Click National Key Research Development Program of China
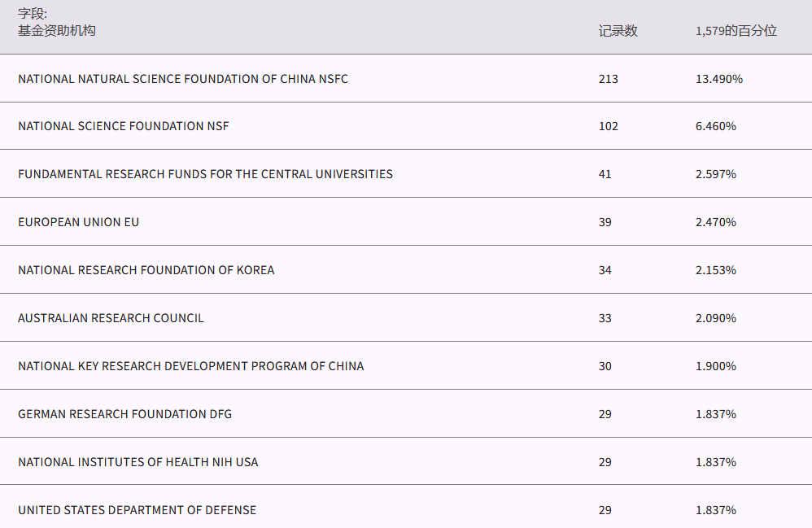812x528 pixels. click(191, 366)
